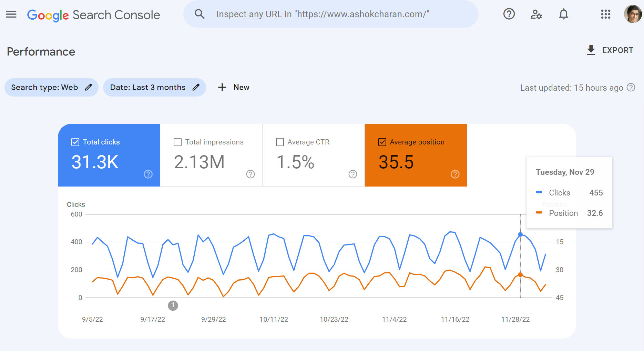Click the chart annotation marker labeled 1
Image resolution: width=644 pixels, height=351 pixels.
[x=173, y=305]
